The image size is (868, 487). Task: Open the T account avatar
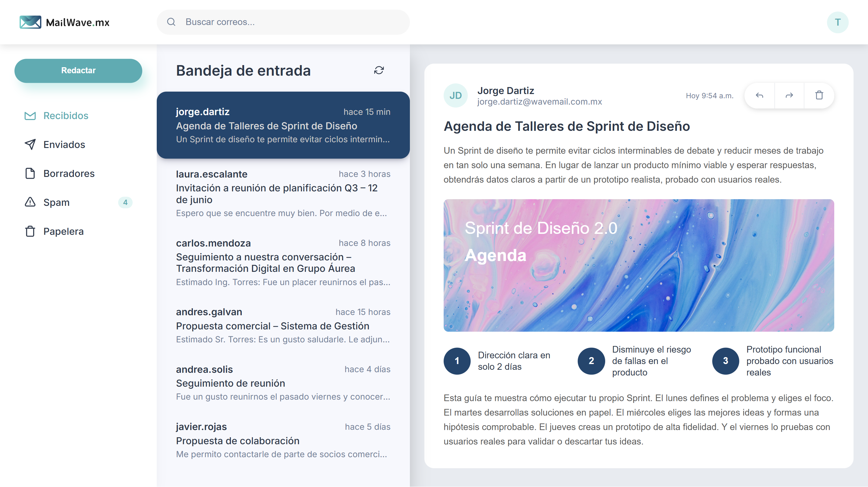pyautogui.click(x=838, y=22)
